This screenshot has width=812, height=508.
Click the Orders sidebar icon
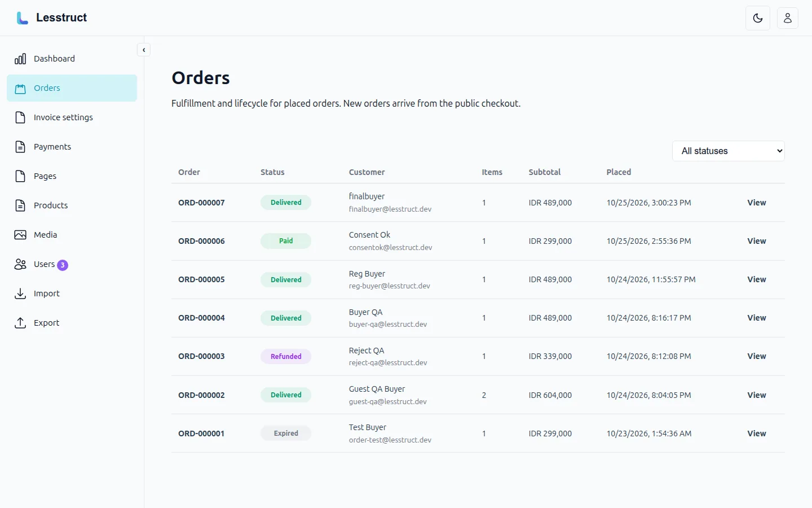tap(20, 88)
